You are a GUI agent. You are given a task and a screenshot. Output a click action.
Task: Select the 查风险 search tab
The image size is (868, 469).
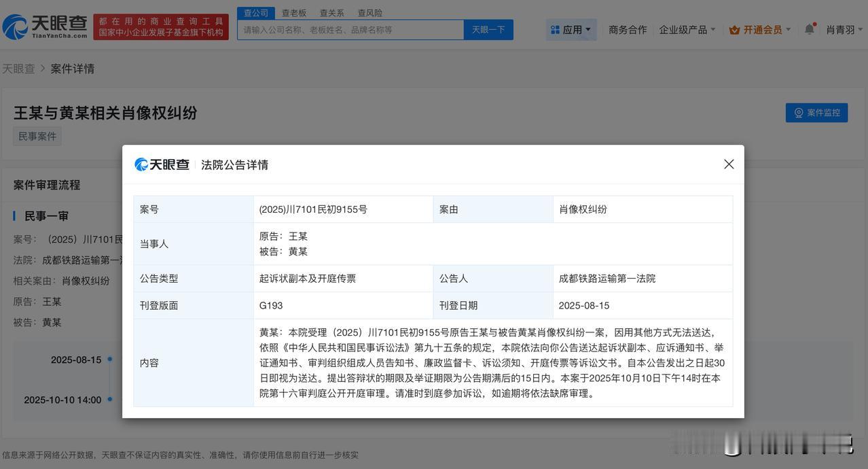tap(369, 13)
